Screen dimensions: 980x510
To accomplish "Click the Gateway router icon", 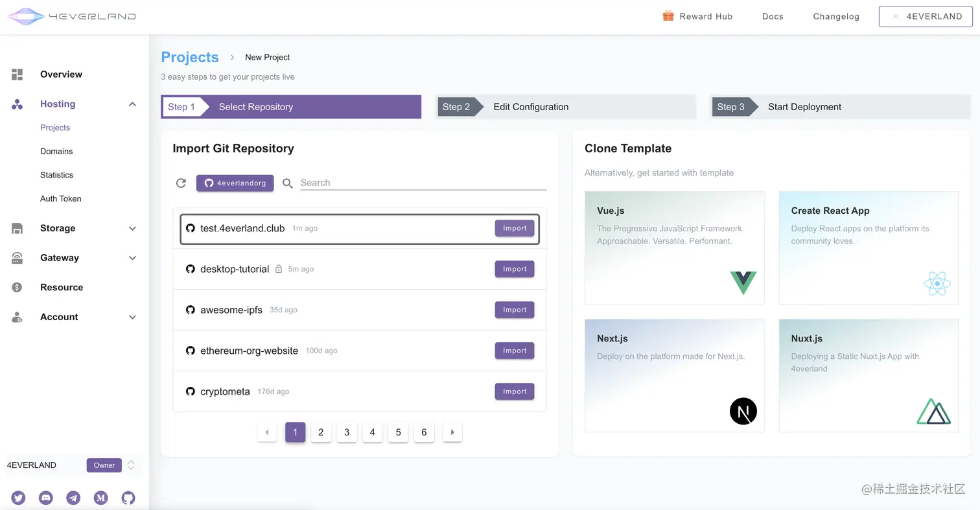I will click(x=17, y=258).
